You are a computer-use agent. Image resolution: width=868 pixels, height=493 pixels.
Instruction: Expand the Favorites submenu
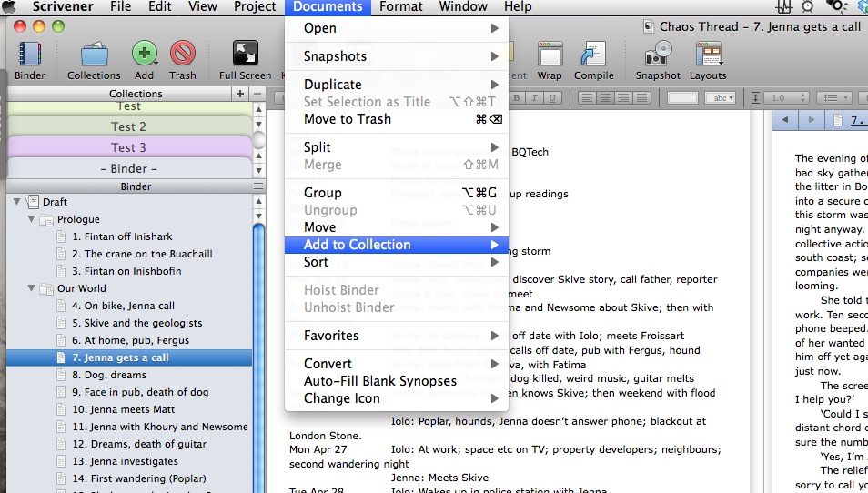pyautogui.click(x=397, y=336)
